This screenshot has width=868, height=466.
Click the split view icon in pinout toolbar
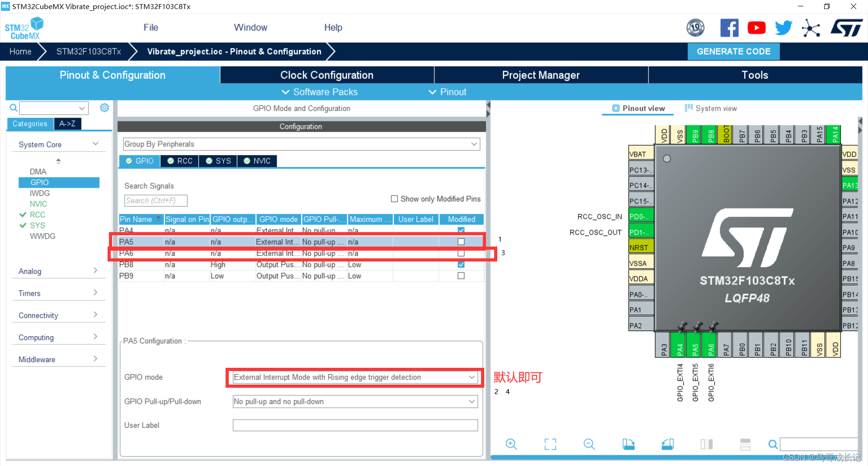click(x=707, y=444)
